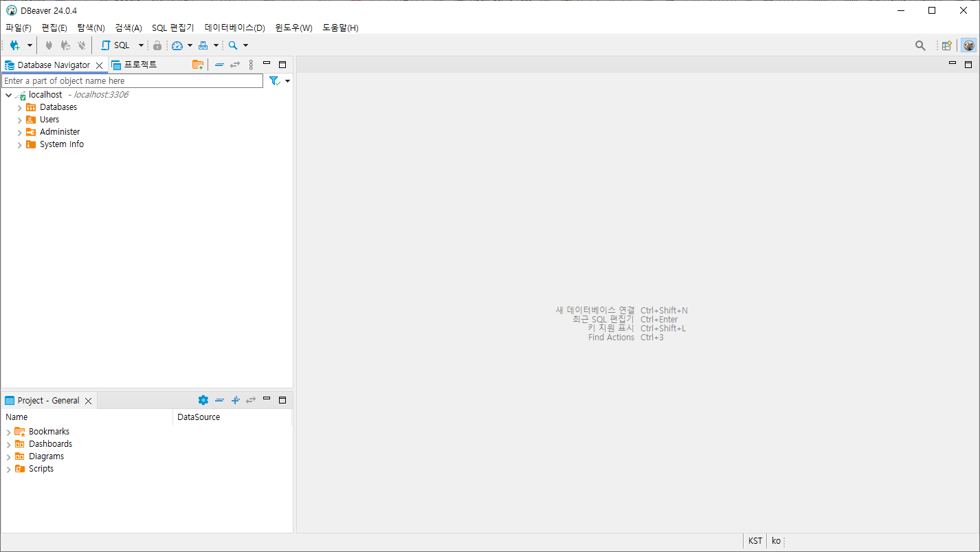The width and height of the screenshot is (980, 552).
Task: Expand the Dashboards folder
Action: click(x=8, y=444)
